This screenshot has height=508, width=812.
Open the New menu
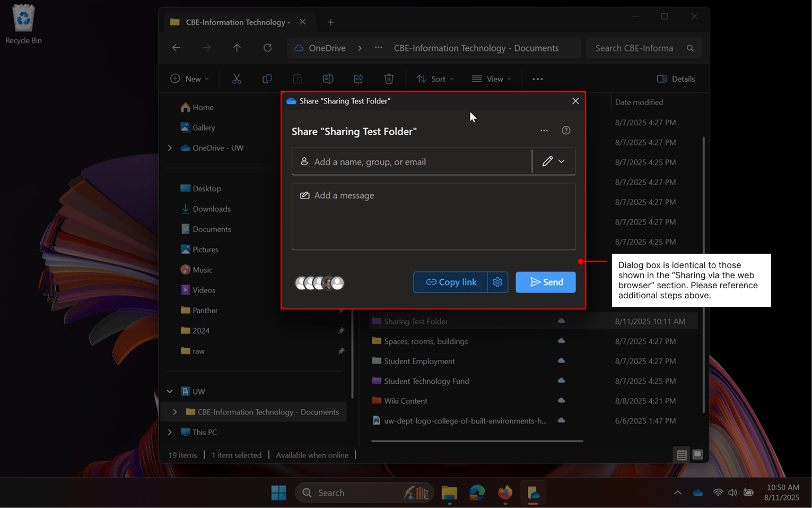189,79
